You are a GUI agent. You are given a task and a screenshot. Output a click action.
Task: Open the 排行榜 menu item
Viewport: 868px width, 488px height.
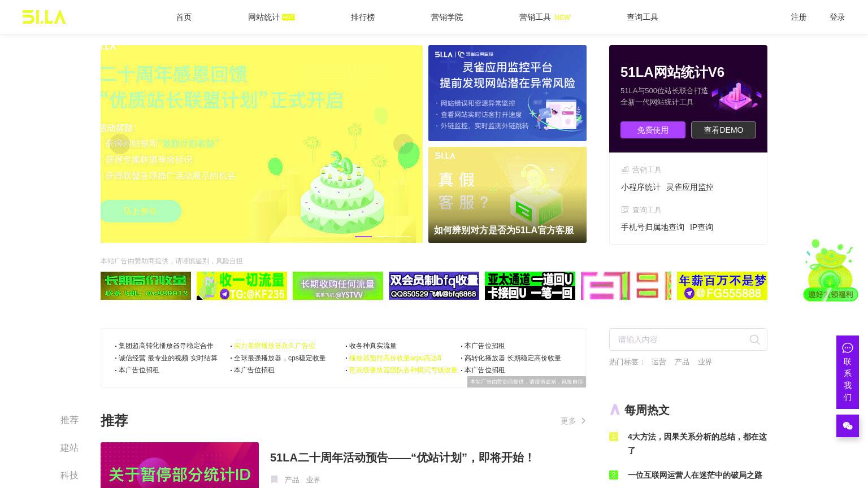[x=363, y=17]
